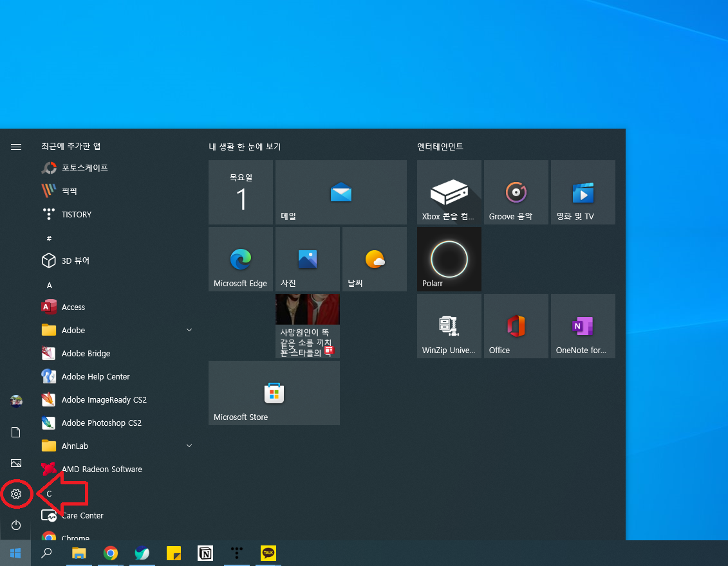The width and height of the screenshot is (728, 566).
Task: Click the 내 생활 한 눈에 보기 group title
Action: click(x=245, y=147)
